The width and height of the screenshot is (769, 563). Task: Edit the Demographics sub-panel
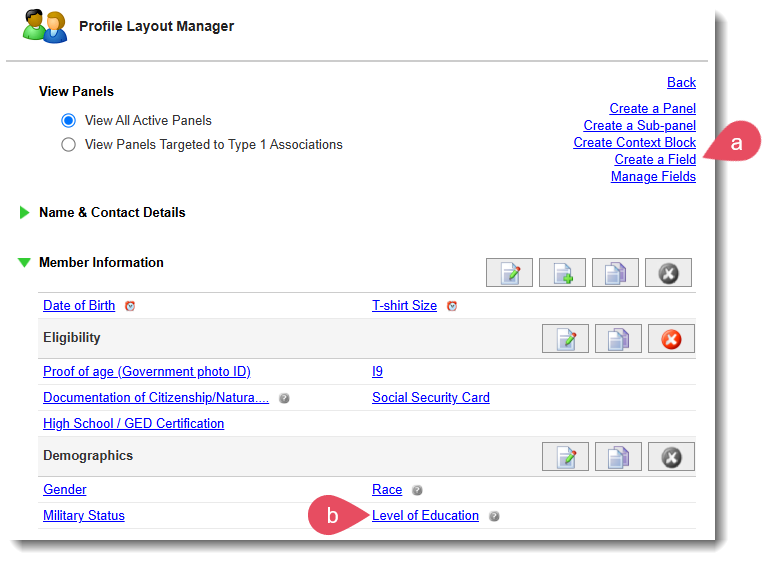(565, 457)
